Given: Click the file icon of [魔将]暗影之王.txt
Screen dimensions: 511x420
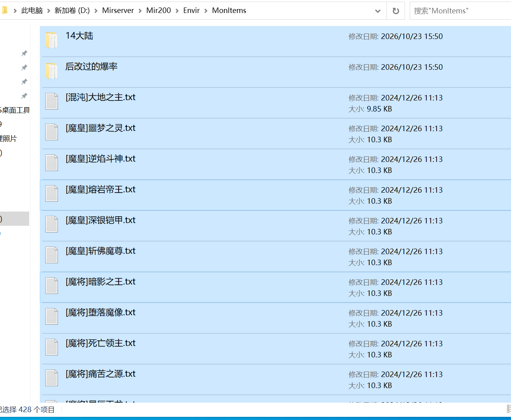Looking at the screenshot, I should click(x=52, y=286).
